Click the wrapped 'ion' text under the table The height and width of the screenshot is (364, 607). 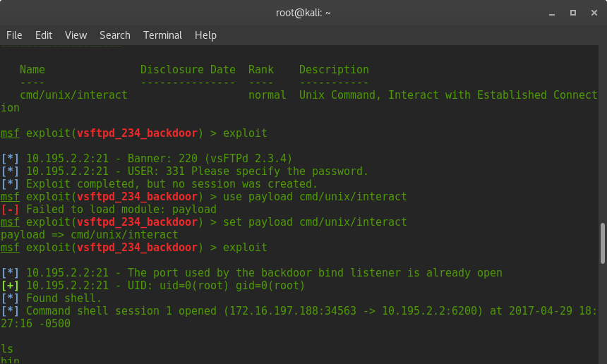pos(10,108)
